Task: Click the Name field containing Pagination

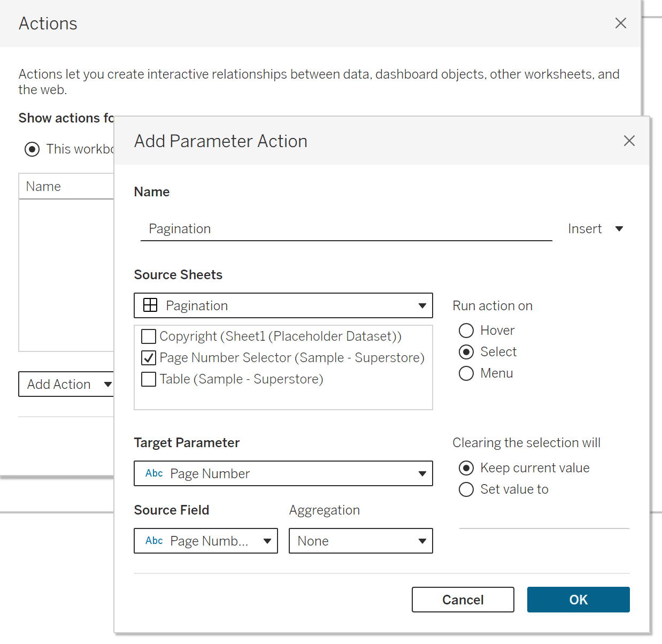Action: click(346, 229)
